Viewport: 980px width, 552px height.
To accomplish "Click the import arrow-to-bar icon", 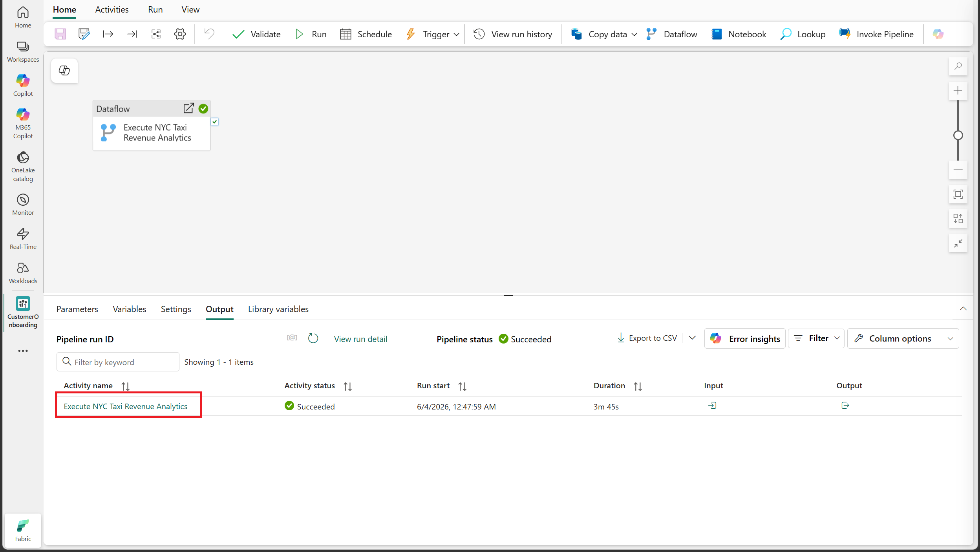I will pyautogui.click(x=132, y=34).
